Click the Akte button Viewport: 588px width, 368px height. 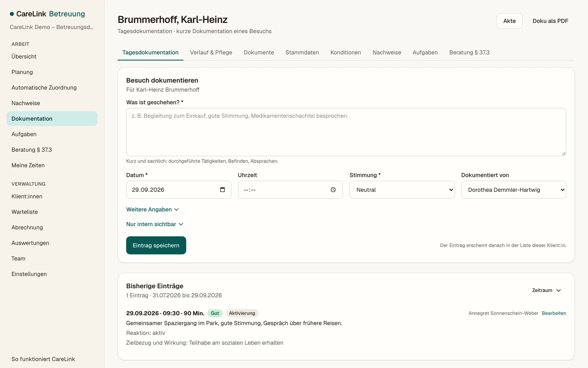click(x=509, y=21)
